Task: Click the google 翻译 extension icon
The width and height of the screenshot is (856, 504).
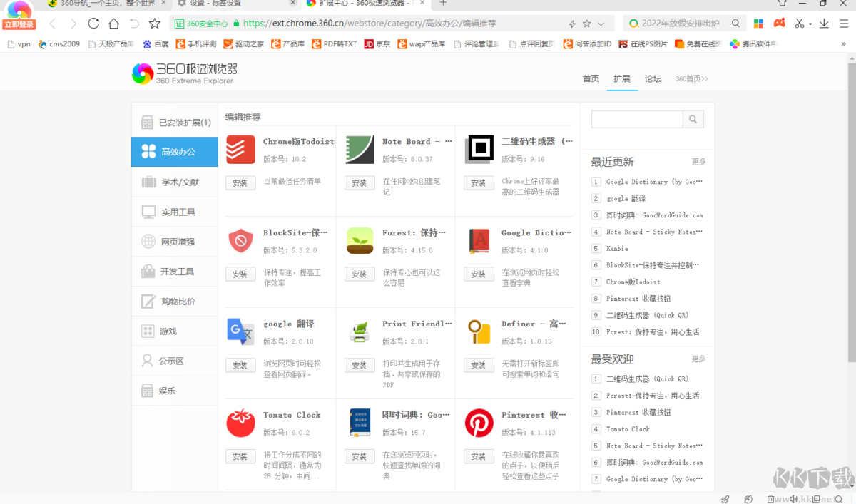Action: (x=240, y=332)
